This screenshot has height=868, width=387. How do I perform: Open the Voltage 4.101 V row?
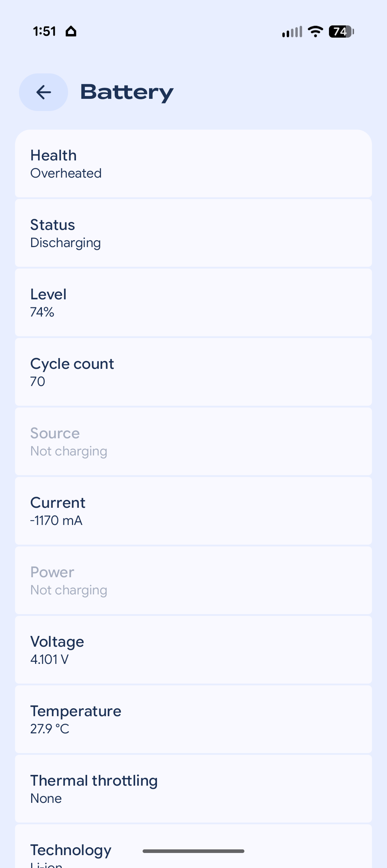(193, 650)
